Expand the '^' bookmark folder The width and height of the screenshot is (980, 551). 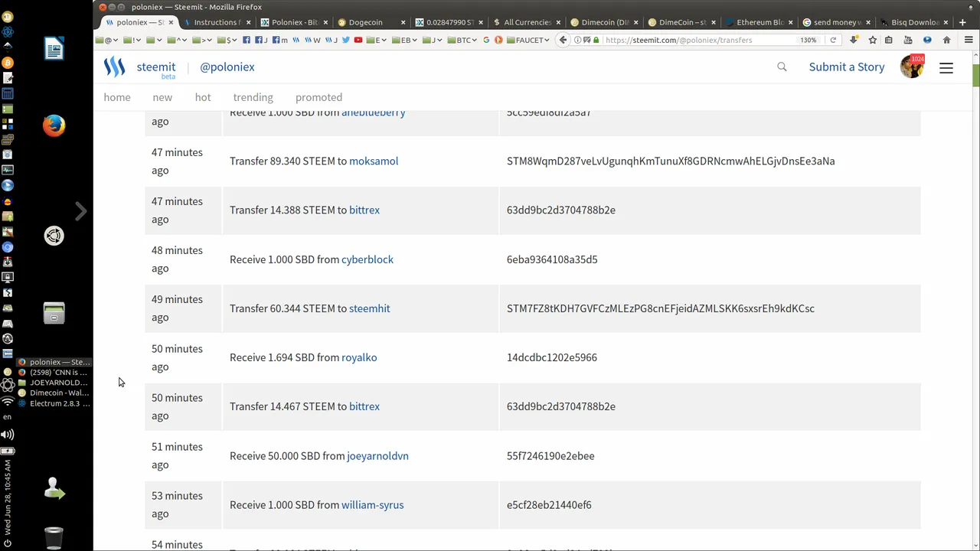[177, 40]
